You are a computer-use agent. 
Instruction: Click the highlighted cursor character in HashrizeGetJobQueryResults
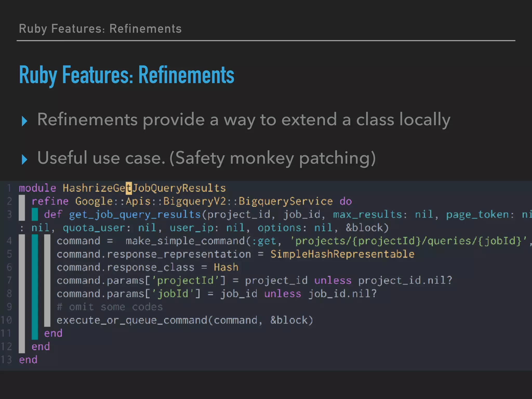coord(129,188)
